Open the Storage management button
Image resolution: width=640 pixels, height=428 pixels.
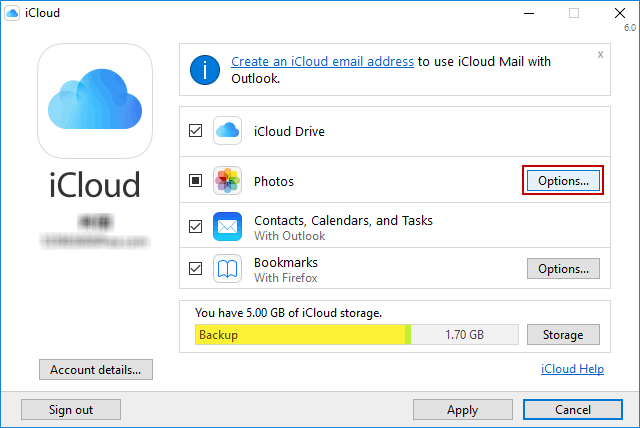coord(563,335)
